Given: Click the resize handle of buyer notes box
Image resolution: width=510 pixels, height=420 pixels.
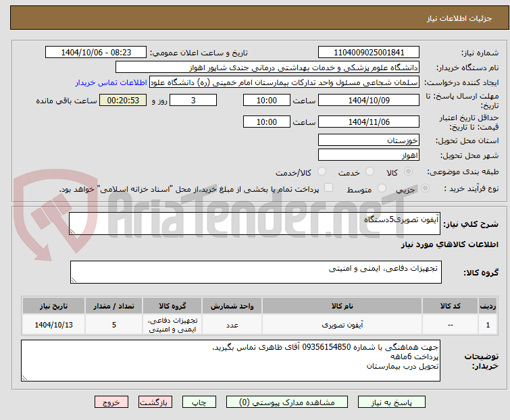Looking at the screenshot, I should coord(24,377).
